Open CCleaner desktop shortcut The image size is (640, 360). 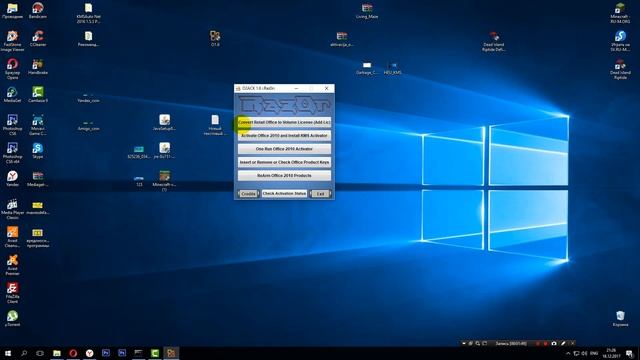[x=38, y=38]
